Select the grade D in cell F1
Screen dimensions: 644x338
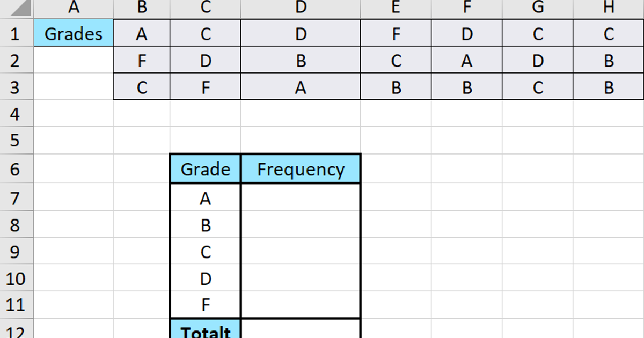[x=466, y=33]
